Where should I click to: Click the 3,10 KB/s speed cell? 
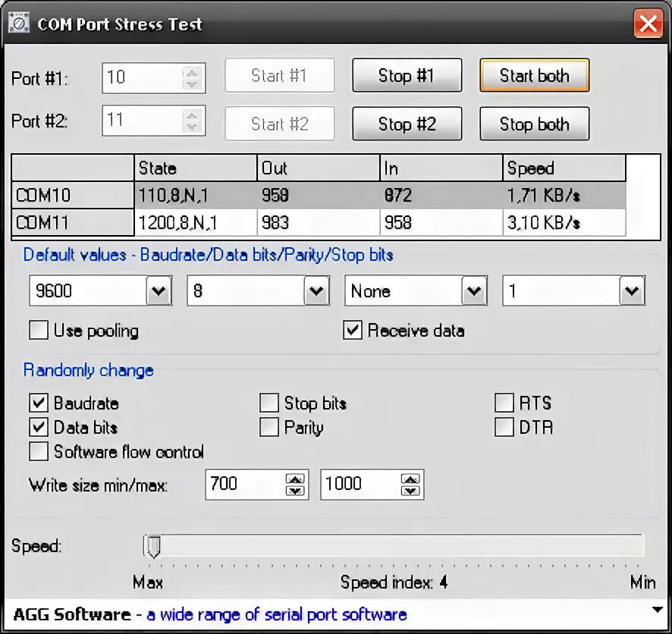pos(564,223)
